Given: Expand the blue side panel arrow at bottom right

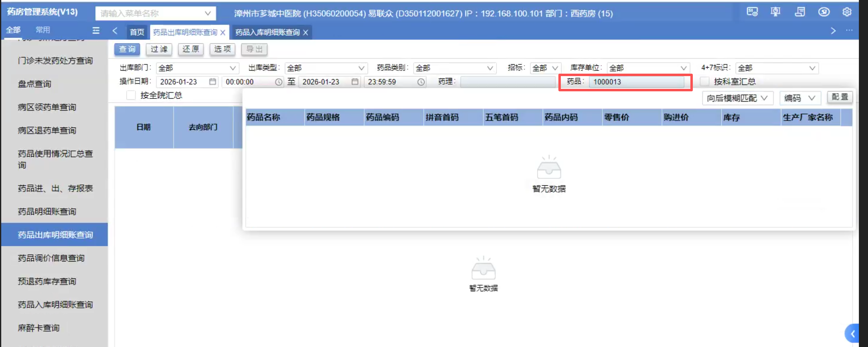Looking at the screenshot, I should 852,334.
